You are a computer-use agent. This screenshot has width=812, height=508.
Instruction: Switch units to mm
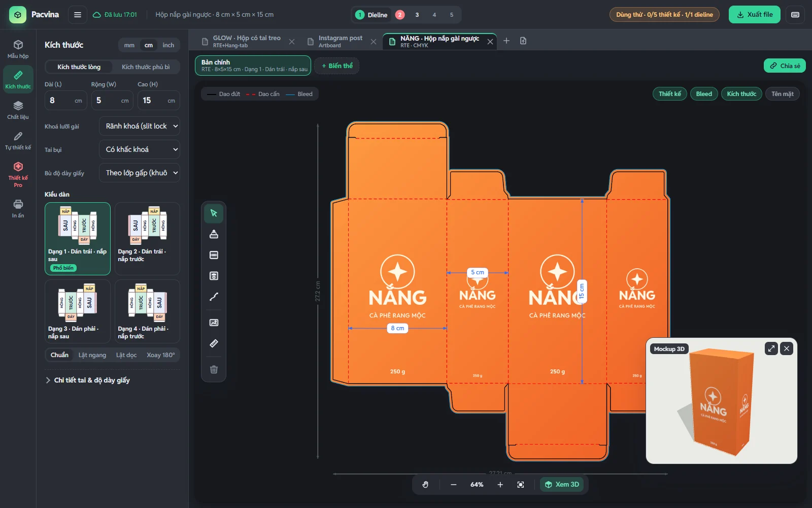(x=129, y=45)
